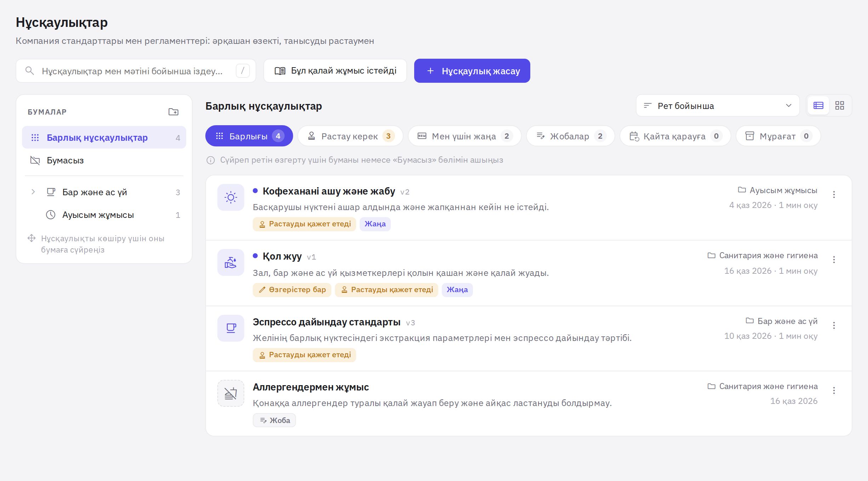868x481 pixels.
Task: Select Бар және ас үй folder row
Action: [104, 192]
